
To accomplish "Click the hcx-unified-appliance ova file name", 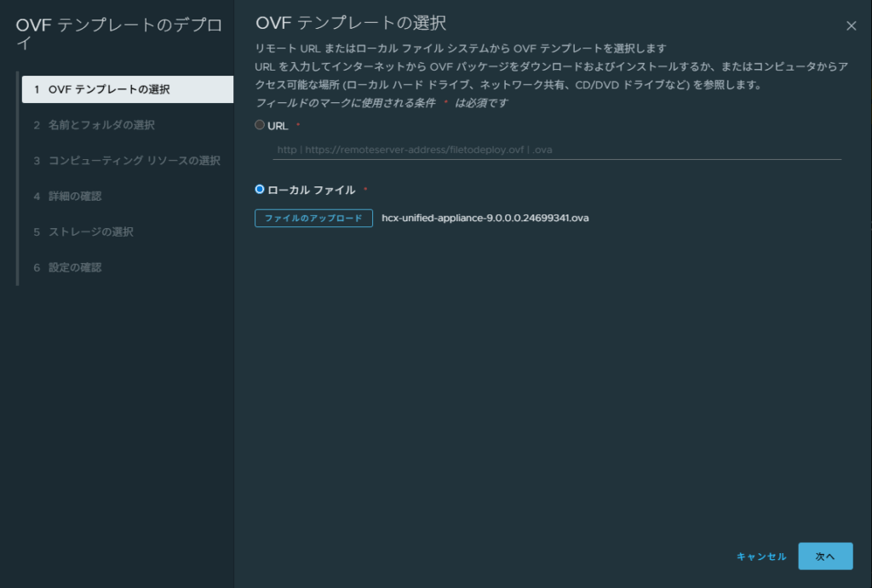I will click(x=485, y=218).
